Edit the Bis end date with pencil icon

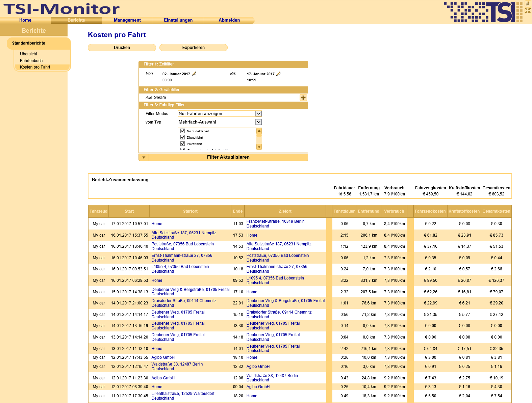[x=278, y=74]
